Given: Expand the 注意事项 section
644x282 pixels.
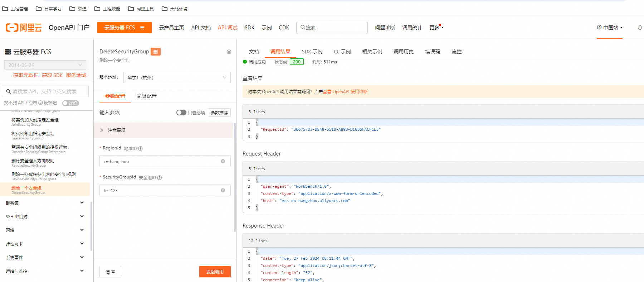Looking at the screenshot, I should click(x=164, y=130).
